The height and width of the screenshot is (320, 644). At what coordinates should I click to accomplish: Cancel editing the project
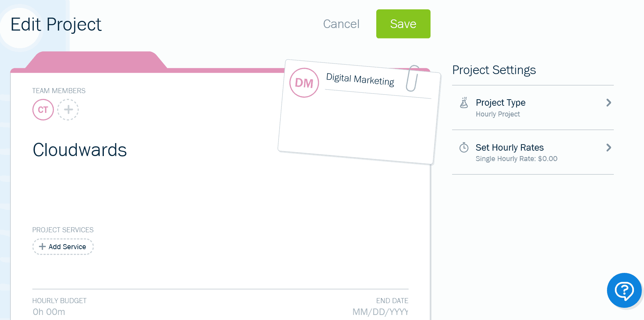coord(341,24)
